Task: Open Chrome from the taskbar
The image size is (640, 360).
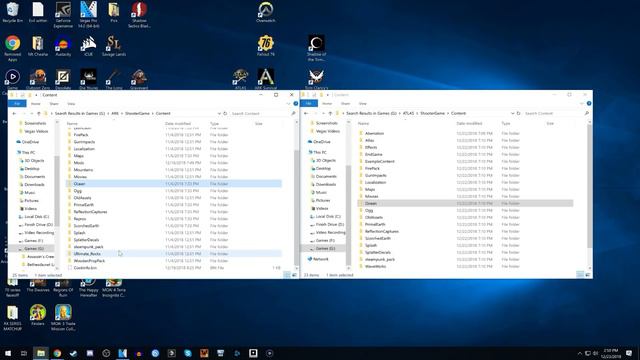Action: 57,353
